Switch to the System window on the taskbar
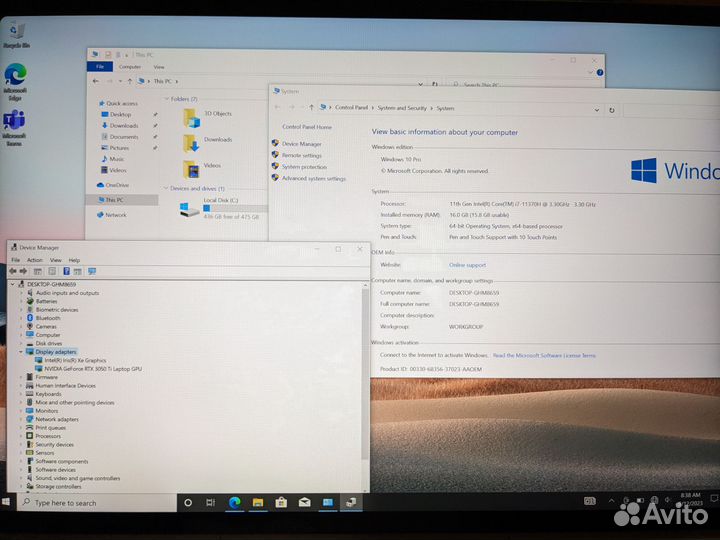The width and height of the screenshot is (720, 540). pyautogui.click(x=328, y=502)
